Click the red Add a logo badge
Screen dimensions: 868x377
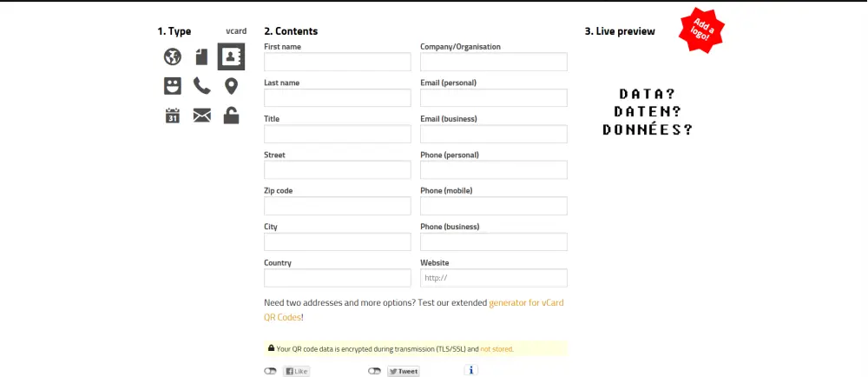pyautogui.click(x=701, y=30)
